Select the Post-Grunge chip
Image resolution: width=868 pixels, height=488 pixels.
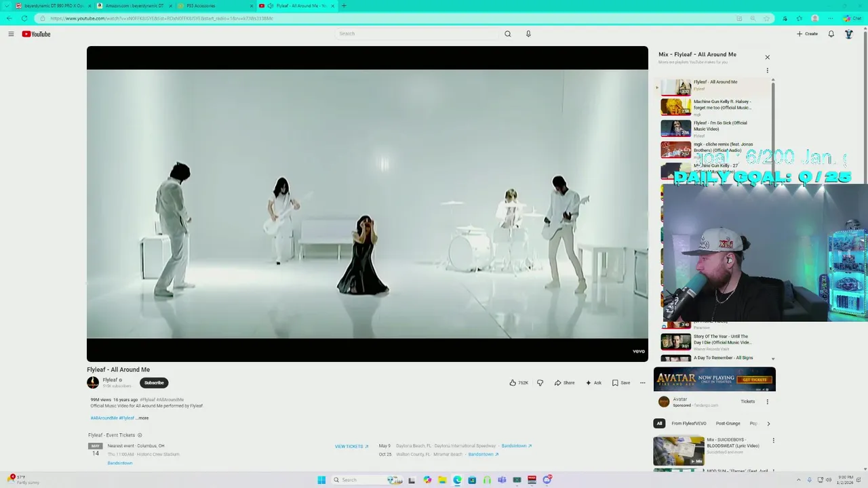728,424
